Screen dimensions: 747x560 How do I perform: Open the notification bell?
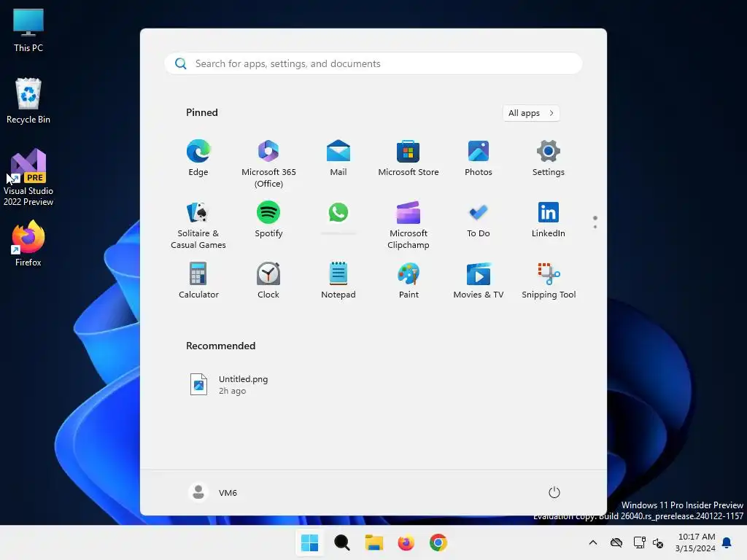click(727, 542)
